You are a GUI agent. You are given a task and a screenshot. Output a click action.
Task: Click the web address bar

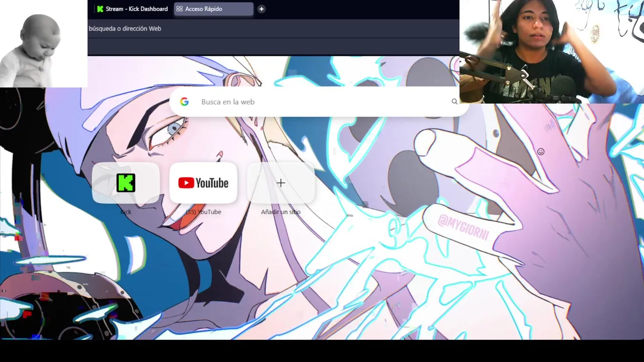273,29
